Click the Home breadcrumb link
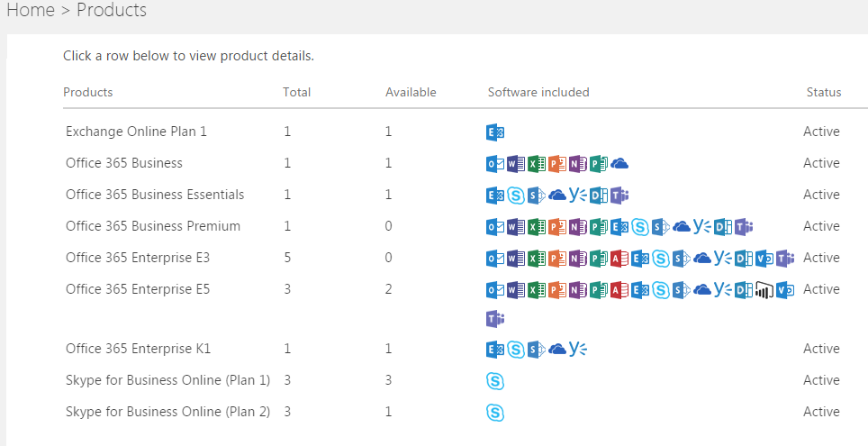This screenshot has height=446, width=868. pyautogui.click(x=24, y=11)
